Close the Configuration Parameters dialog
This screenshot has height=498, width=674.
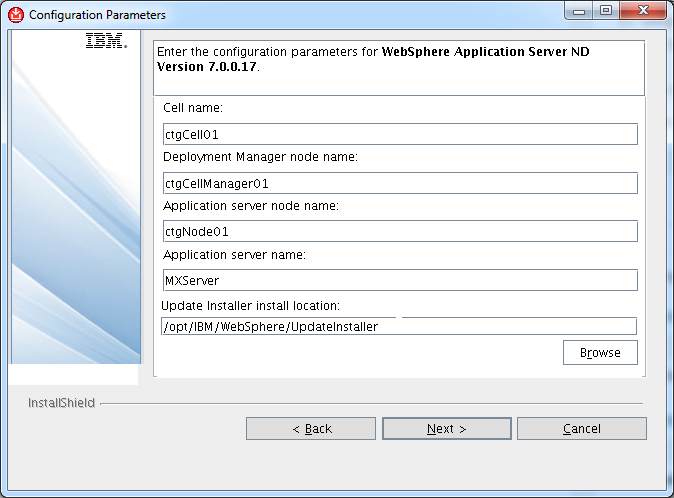coord(643,10)
